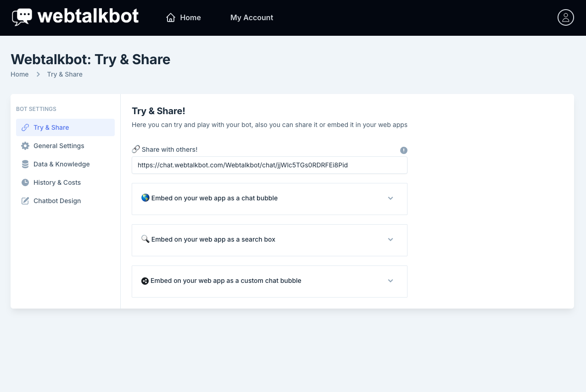586x392 pixels.
Task: Open the user profile avatar icon
Action: [565, 17]
